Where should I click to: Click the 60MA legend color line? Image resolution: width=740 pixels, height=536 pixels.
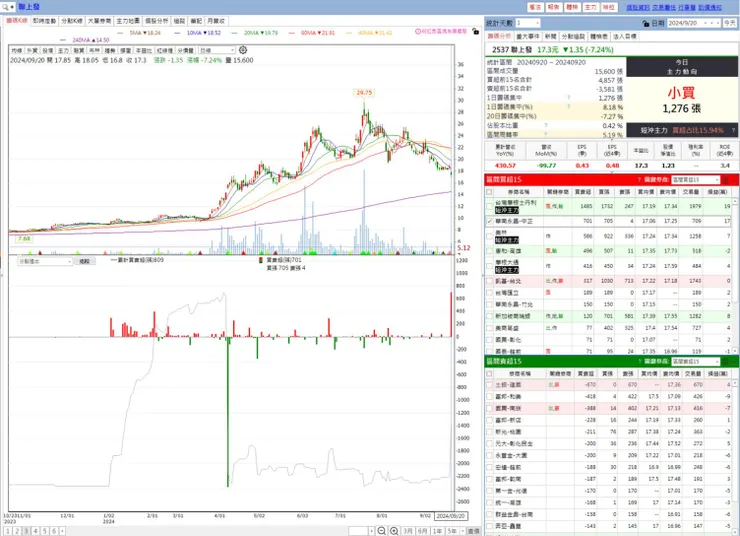(x=292, y=33)
